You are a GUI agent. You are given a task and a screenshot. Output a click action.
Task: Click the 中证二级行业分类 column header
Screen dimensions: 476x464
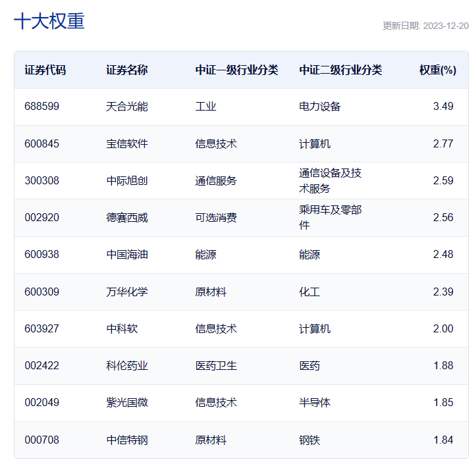tap(340, 70)
